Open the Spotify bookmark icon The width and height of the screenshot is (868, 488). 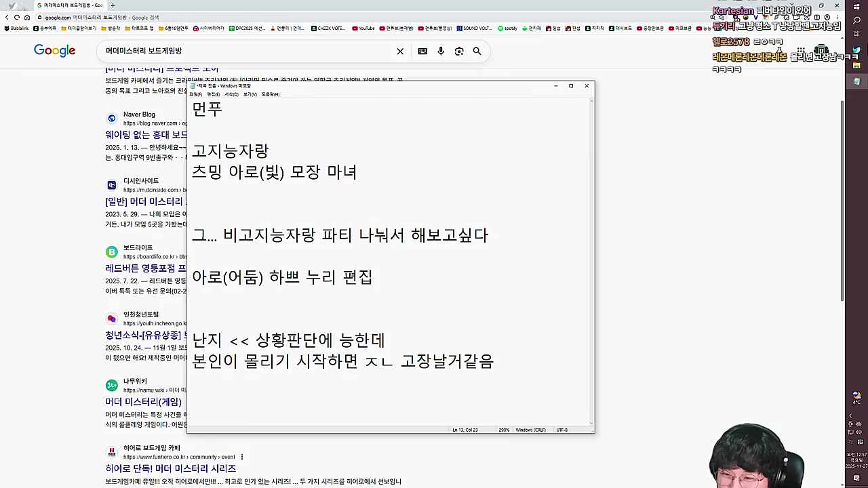[500, 28]
